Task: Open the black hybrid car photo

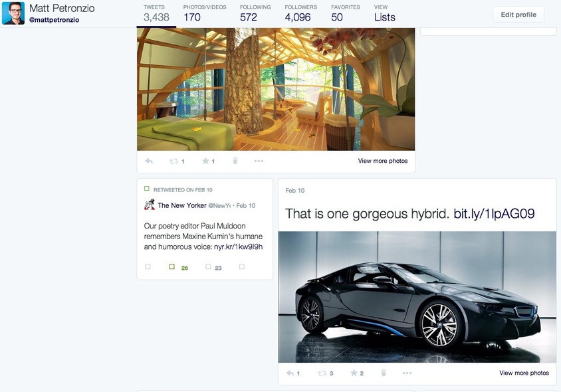Action: (417, 296)
